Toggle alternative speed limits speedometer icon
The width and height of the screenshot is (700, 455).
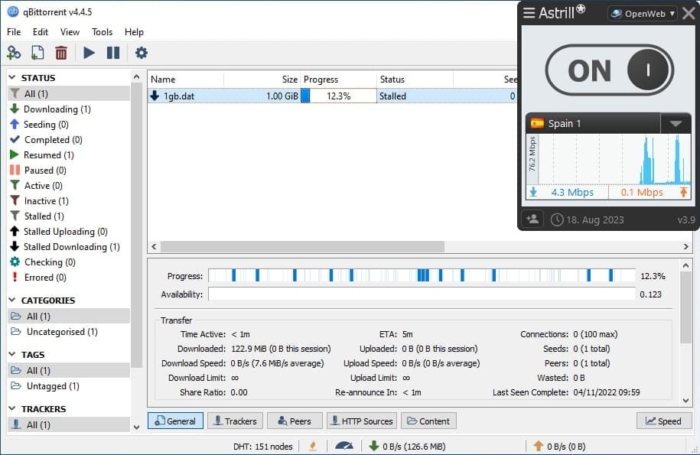[344, 446]
